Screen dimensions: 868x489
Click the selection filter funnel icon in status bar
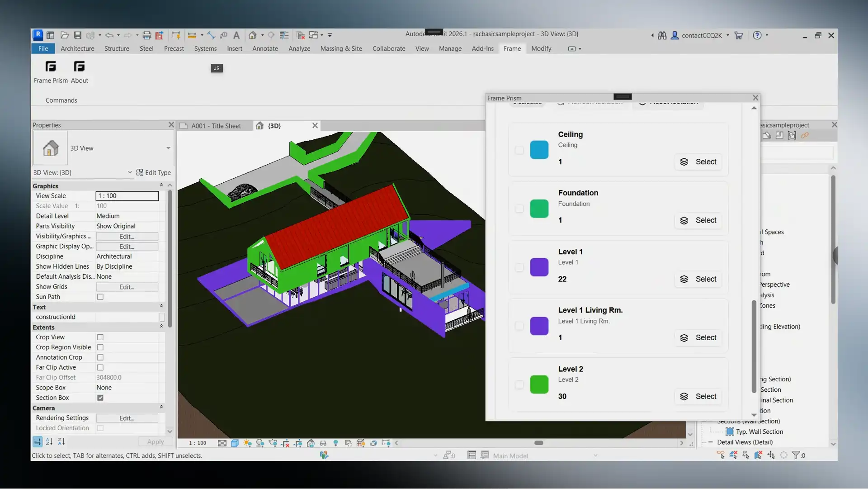coord(796,455)
